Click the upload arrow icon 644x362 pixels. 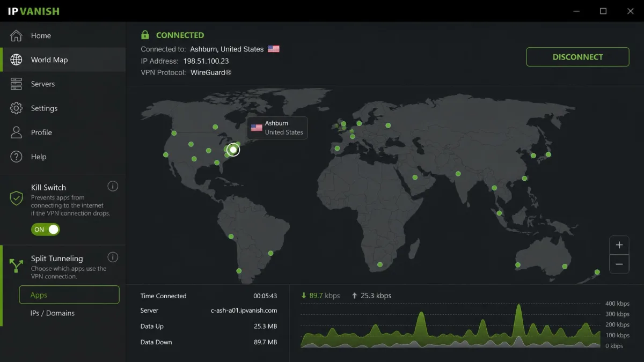[x=355, y=295]
